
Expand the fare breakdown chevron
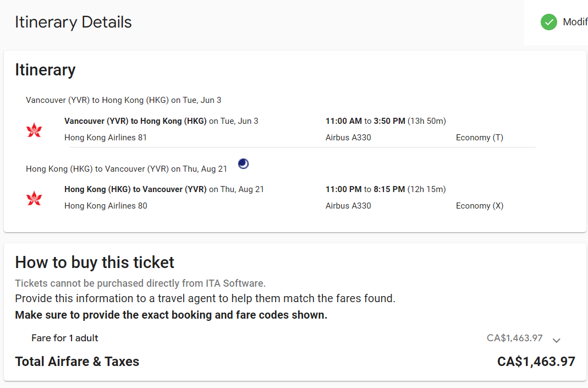click(x=556, y=340)
